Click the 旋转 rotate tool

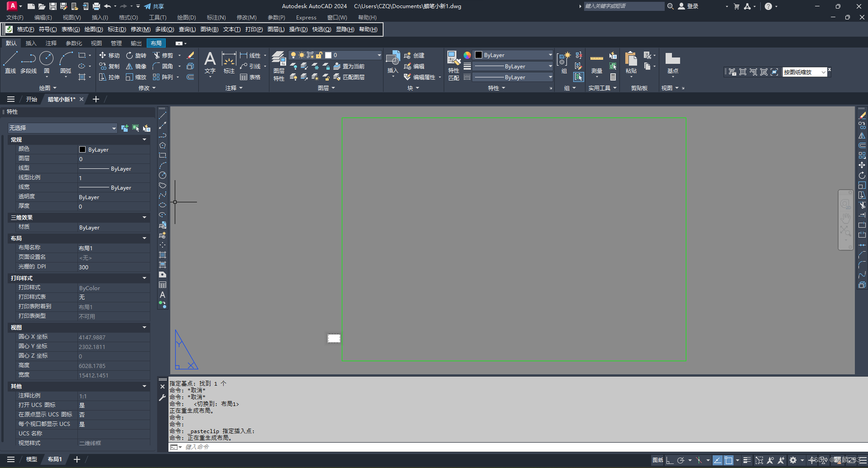(136, 55)
